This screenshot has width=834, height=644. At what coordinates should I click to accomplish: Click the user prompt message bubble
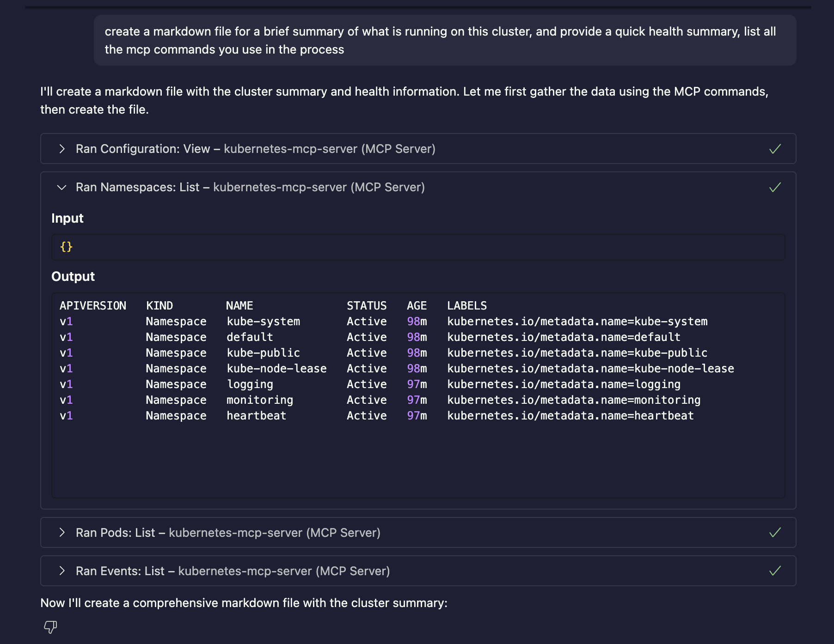tap(445, 40)
